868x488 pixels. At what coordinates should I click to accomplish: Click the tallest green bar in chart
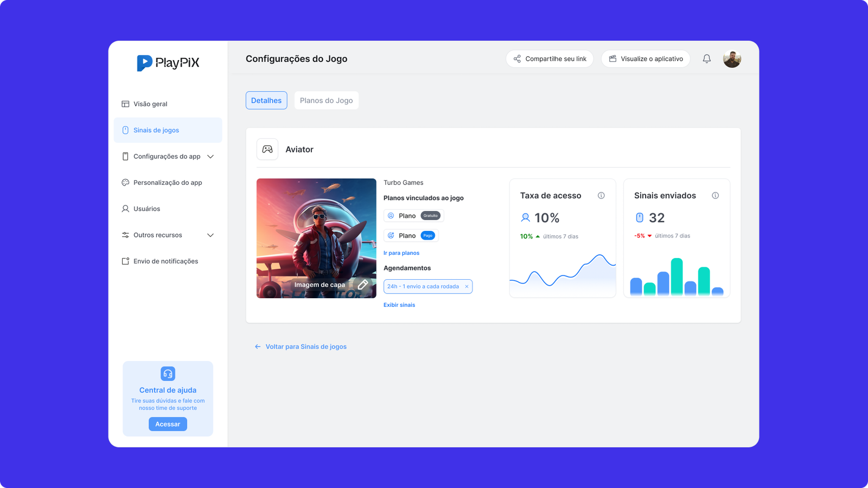coord(676,277)
